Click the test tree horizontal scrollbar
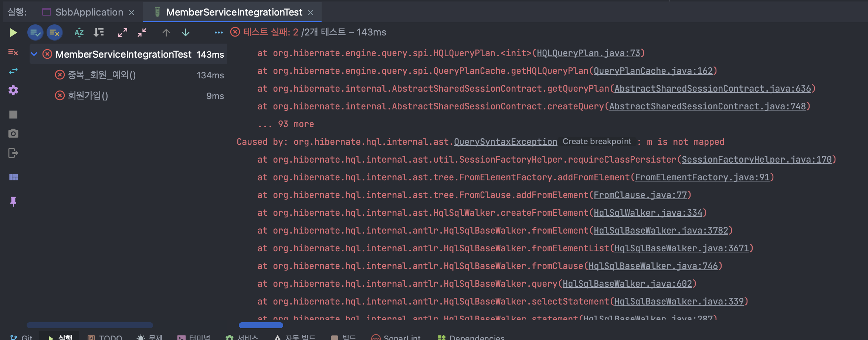 tap(89, 325)
